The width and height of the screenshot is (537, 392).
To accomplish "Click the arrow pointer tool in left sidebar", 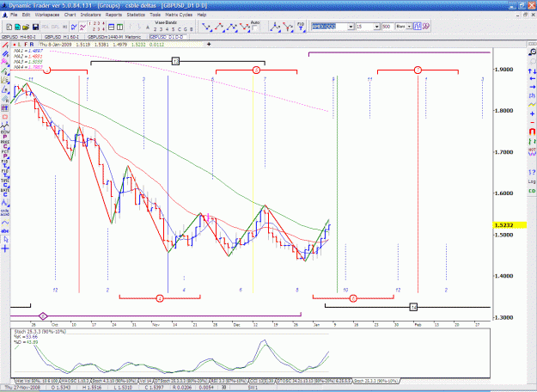I will (5, 240).
